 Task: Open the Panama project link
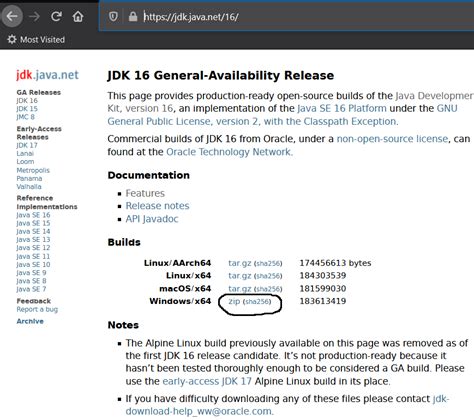29,178
